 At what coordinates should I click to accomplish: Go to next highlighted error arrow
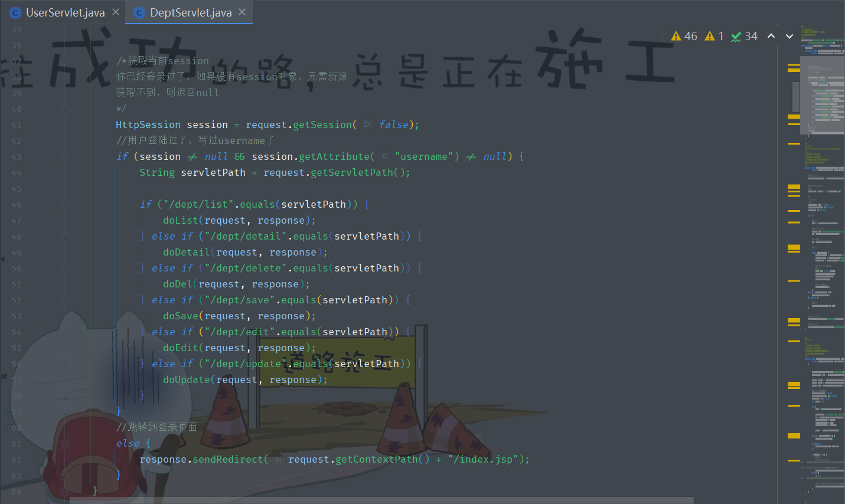(789, 36)
